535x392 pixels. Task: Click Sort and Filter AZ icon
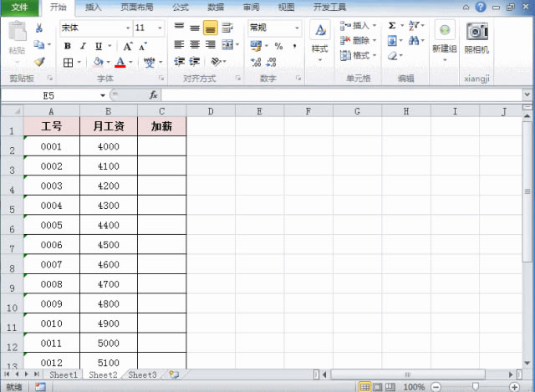click(x=414, y=25)
